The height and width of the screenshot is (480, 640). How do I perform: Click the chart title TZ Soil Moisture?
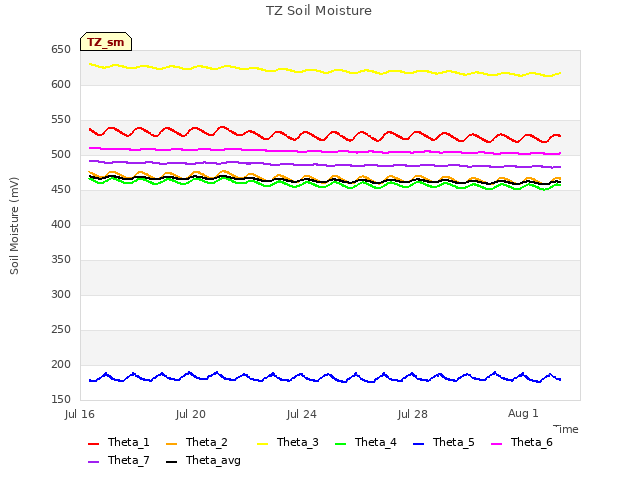coord(319,11)
